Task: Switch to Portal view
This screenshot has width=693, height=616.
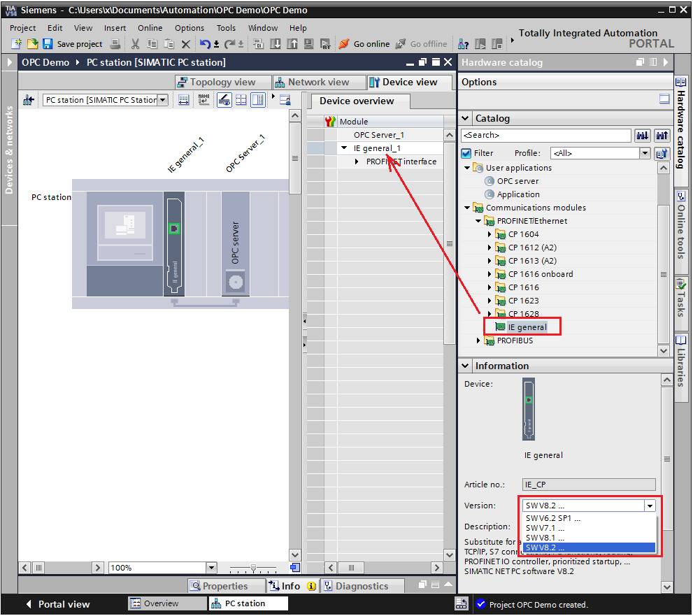Action: 57,603
